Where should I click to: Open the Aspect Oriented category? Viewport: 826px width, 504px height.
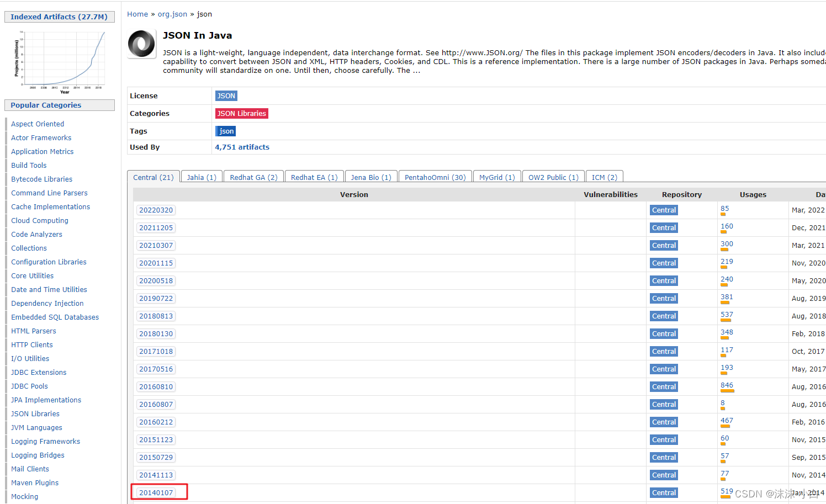point(38,124)
